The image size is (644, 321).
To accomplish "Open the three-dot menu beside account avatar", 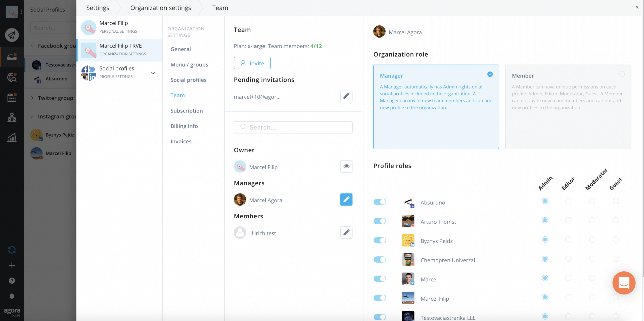I will point(21,12).
